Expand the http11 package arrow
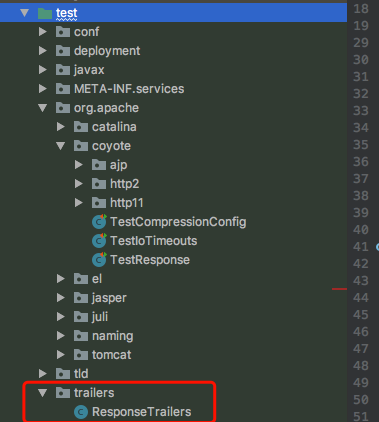The width and height of the screenshot is (379, 422). (x=78, y=203)
